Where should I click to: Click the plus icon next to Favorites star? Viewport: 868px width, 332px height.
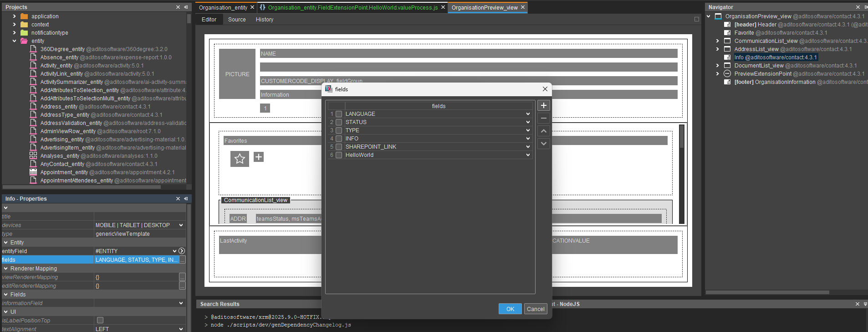[x=259, y=157]
